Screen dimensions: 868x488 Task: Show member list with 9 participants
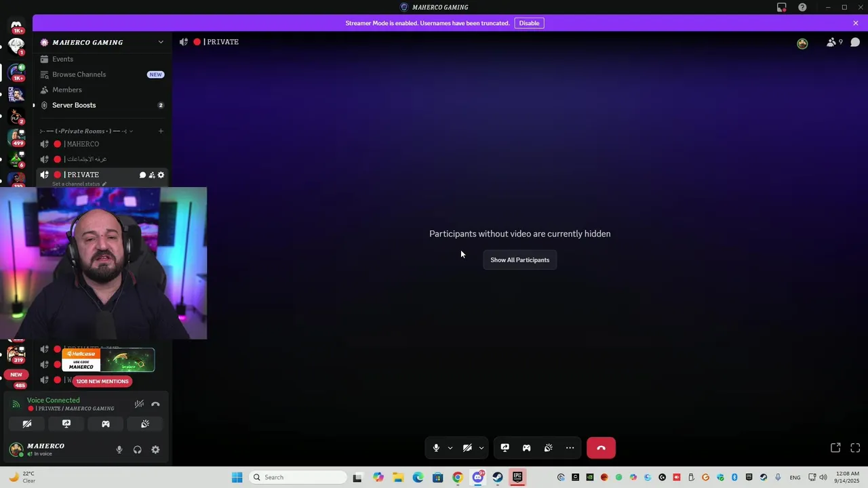click(x=834, y=42)
